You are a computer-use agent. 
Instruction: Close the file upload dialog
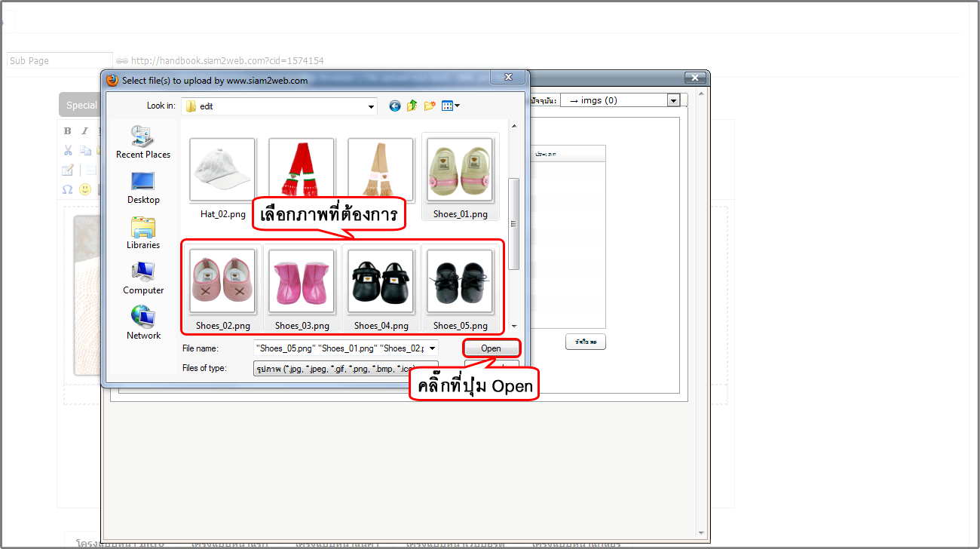click(x=507, y=78)
